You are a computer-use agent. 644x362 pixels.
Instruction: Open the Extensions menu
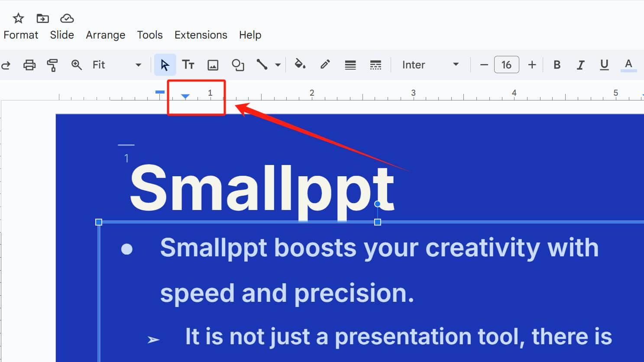click(201, 35)
